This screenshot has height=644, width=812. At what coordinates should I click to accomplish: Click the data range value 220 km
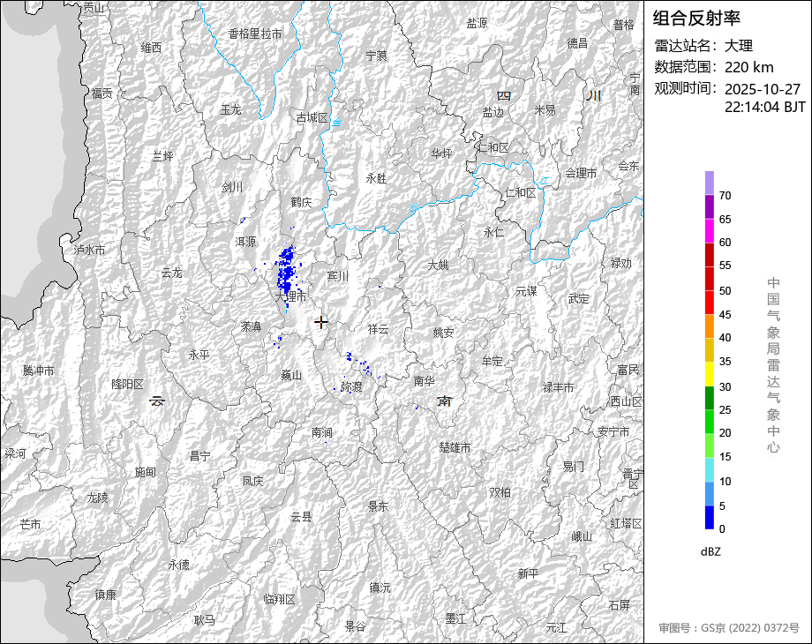(x=748, y=67)
